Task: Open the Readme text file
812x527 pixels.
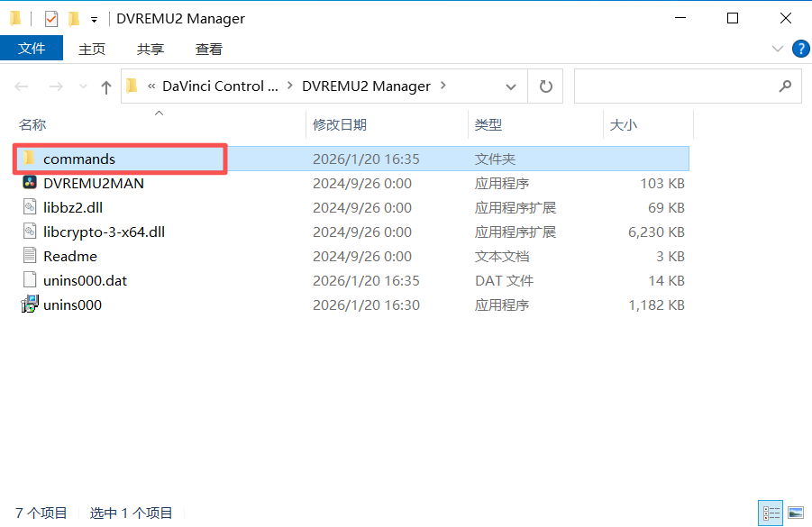Action: click(x=72, y=256)
